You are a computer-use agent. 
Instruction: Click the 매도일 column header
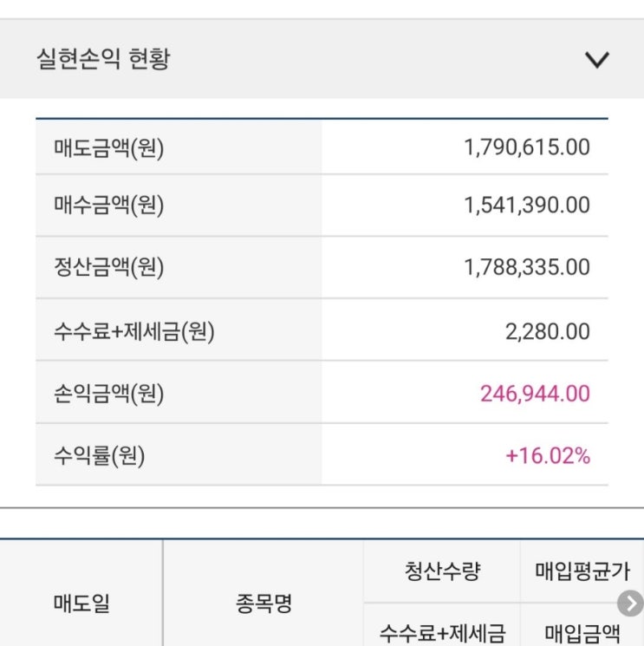pos(81,604)
